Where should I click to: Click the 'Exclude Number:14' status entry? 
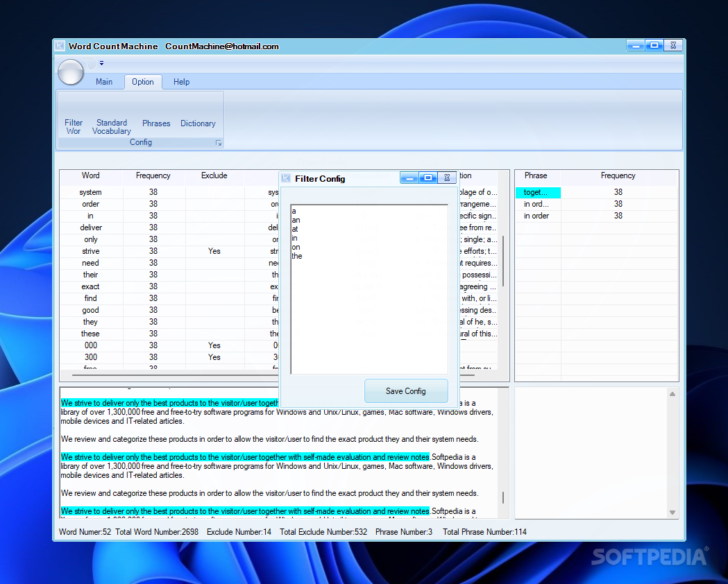click(x=239, y=532)
